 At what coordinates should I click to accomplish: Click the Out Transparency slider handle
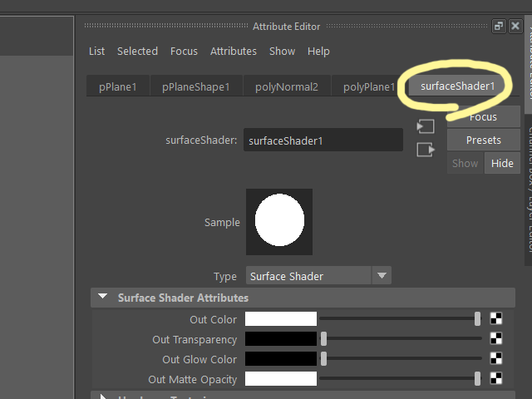pyautogui.click(x=323, y=339)
